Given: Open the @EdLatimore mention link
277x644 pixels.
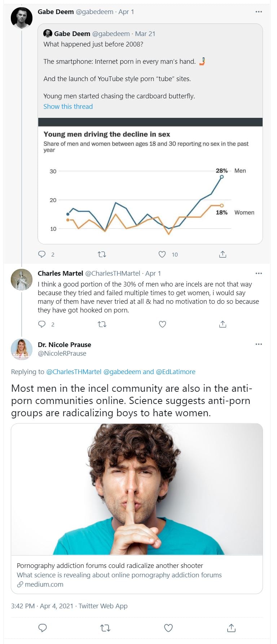Looking at the screenshot, I should pos(175,372).
